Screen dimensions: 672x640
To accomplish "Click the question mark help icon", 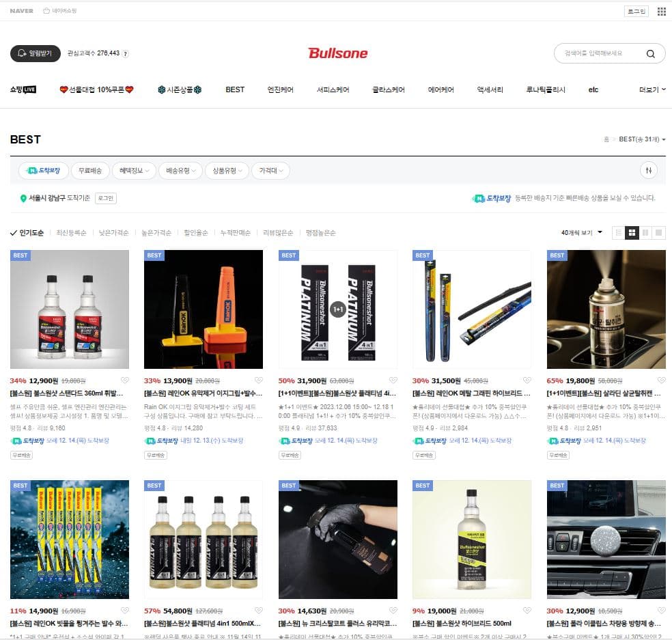I will point(125,53).
